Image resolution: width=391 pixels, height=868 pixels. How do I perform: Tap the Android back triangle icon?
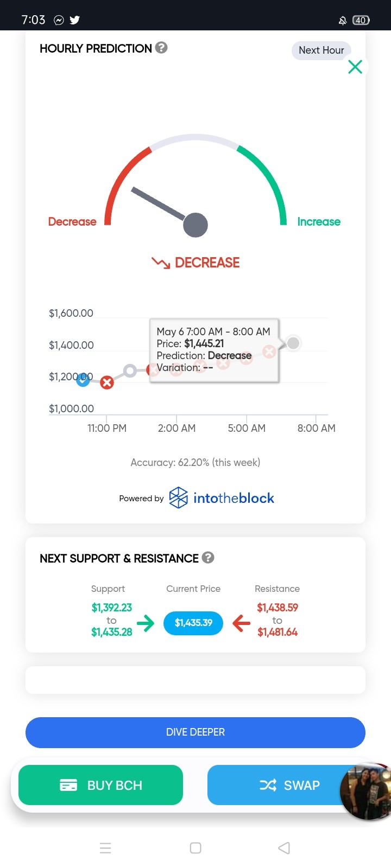pos(284,848)
